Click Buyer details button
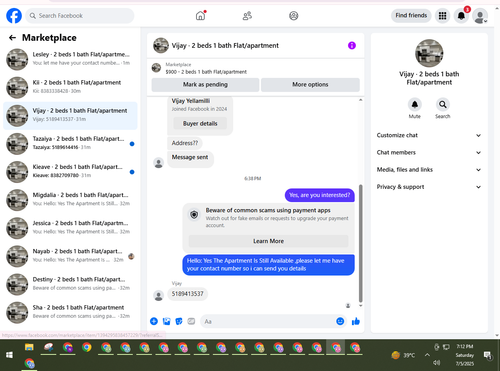The height and width of the screenshot is (371, 500). pos(200,124)
